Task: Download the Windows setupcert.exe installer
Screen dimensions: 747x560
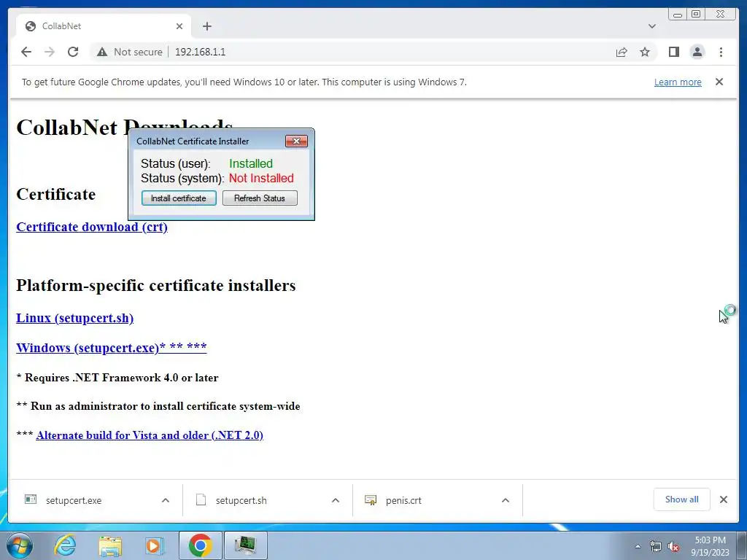Action: point(112,348)
